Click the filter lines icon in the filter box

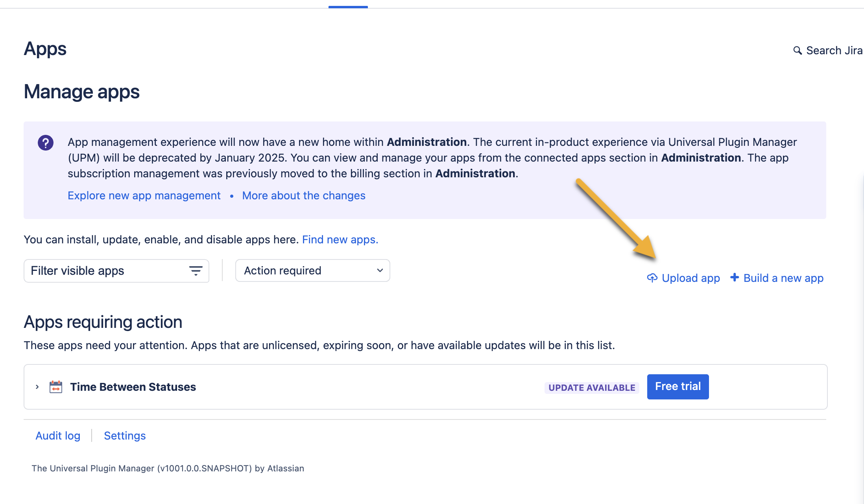coord(196,271)
